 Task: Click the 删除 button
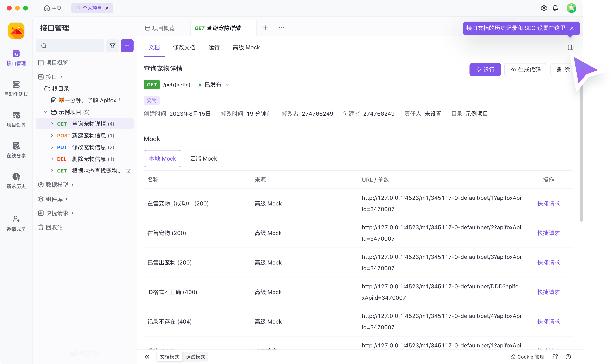coord(563,70)
